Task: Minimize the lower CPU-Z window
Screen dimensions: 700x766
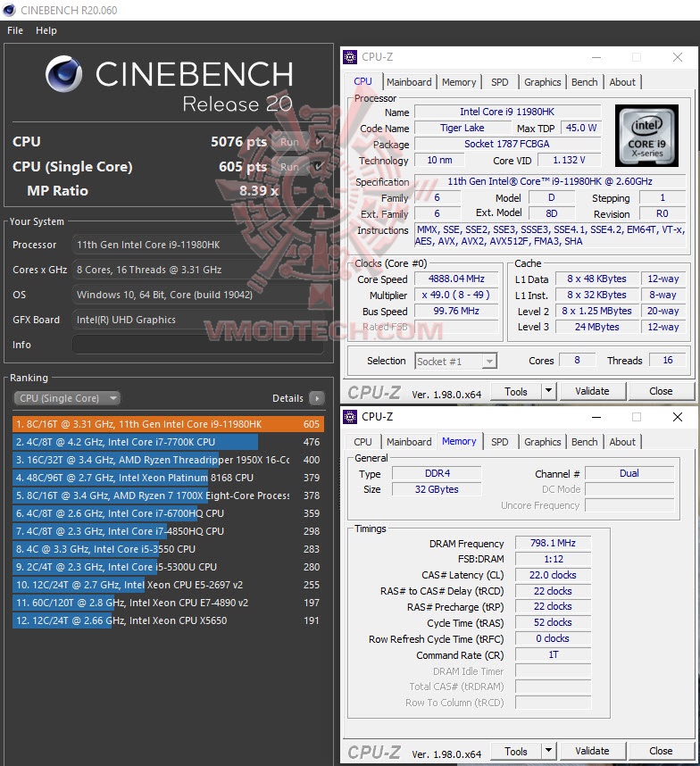Action: [596, 417]
